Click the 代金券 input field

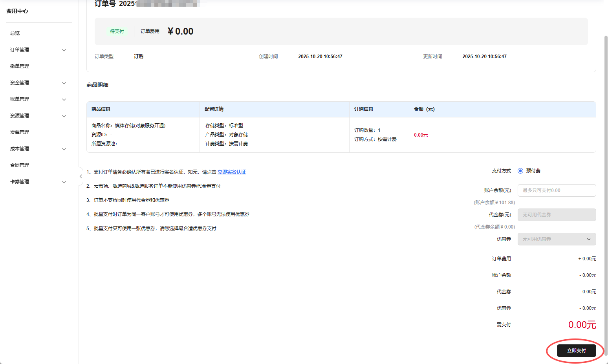pyautogui.click(x=557, y=215)
